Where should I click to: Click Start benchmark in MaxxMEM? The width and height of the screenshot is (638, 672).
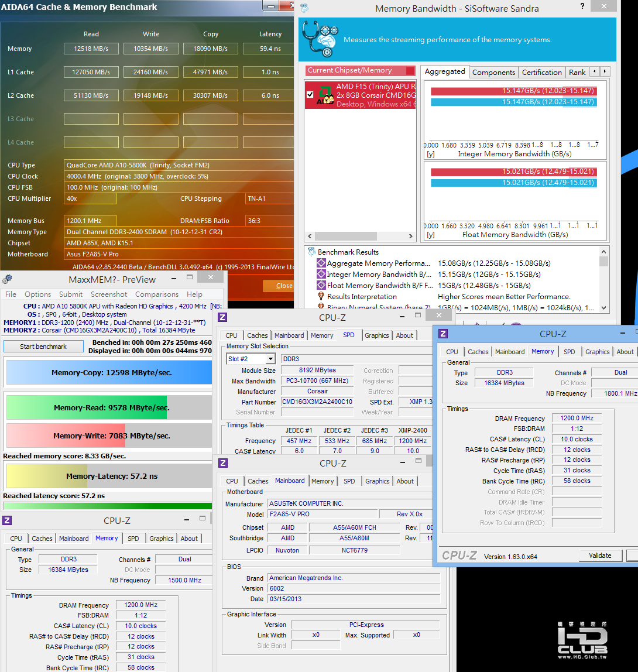click(43, 347)
